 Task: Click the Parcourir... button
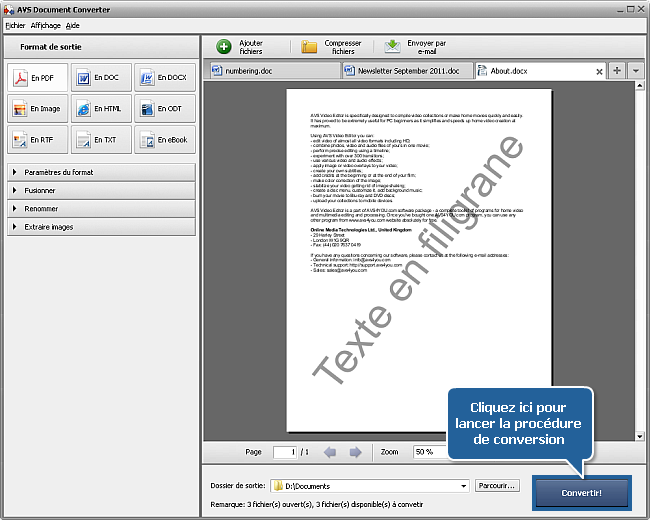pyautogui.click(x=497, y=486)
